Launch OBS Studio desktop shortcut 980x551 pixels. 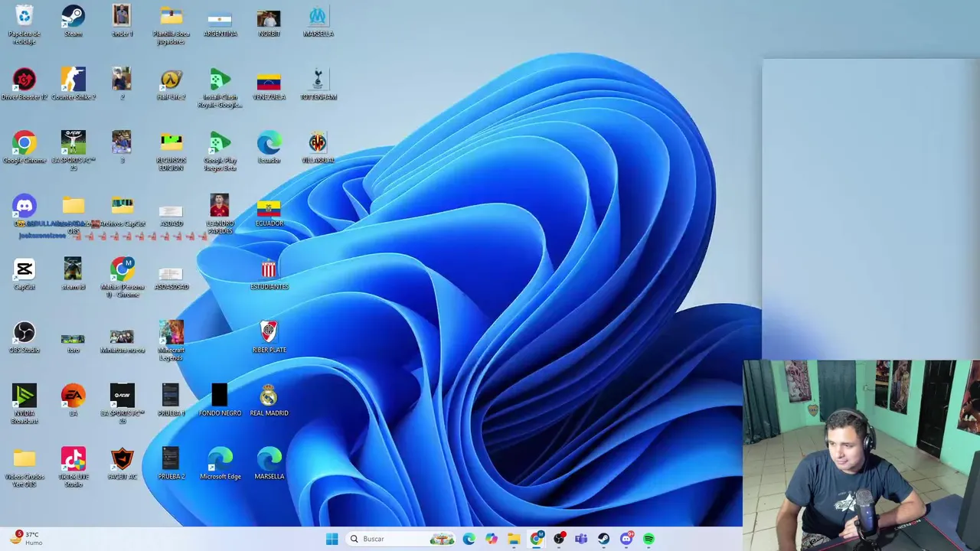[24, 337]
